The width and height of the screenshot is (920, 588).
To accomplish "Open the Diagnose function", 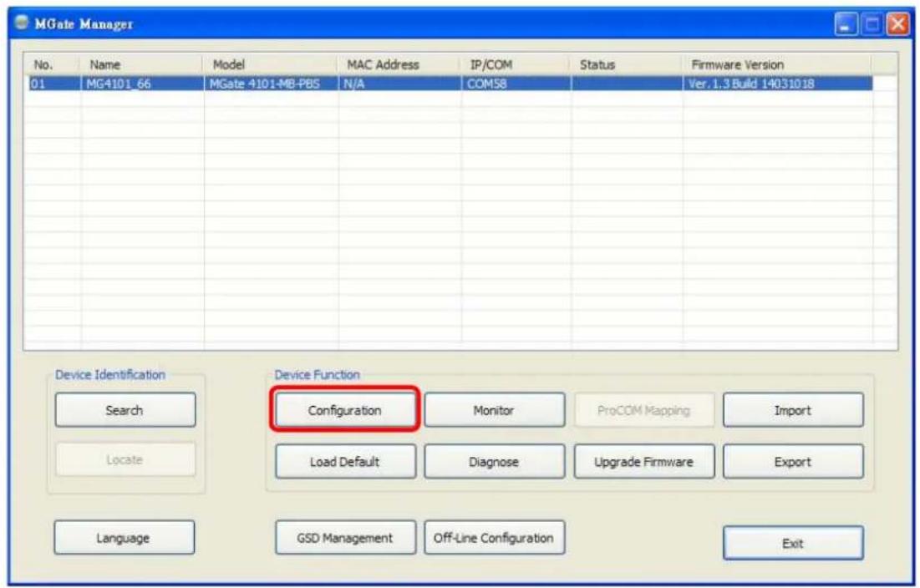I will [494, 461].
